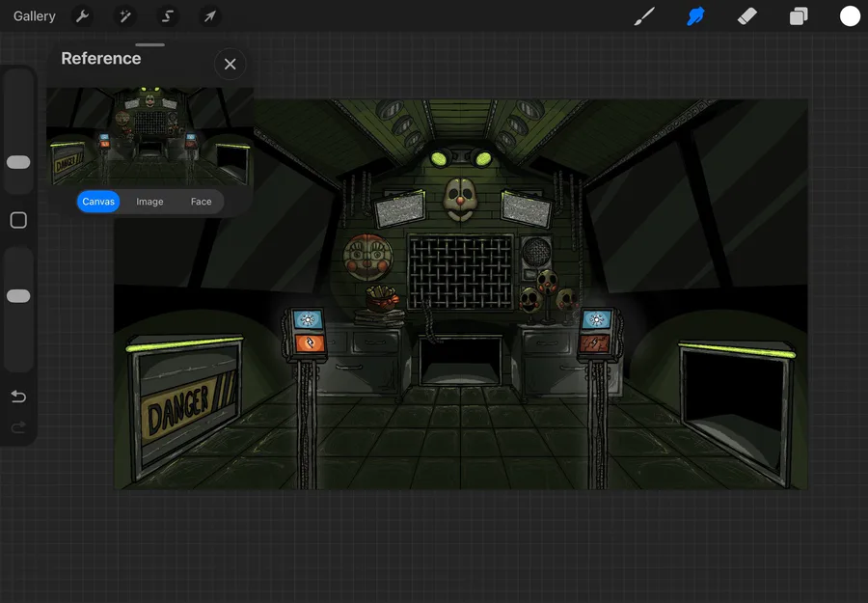Open the Actions wrench menu
Viewport: 868px width, 603px height.
pos(83,16)
